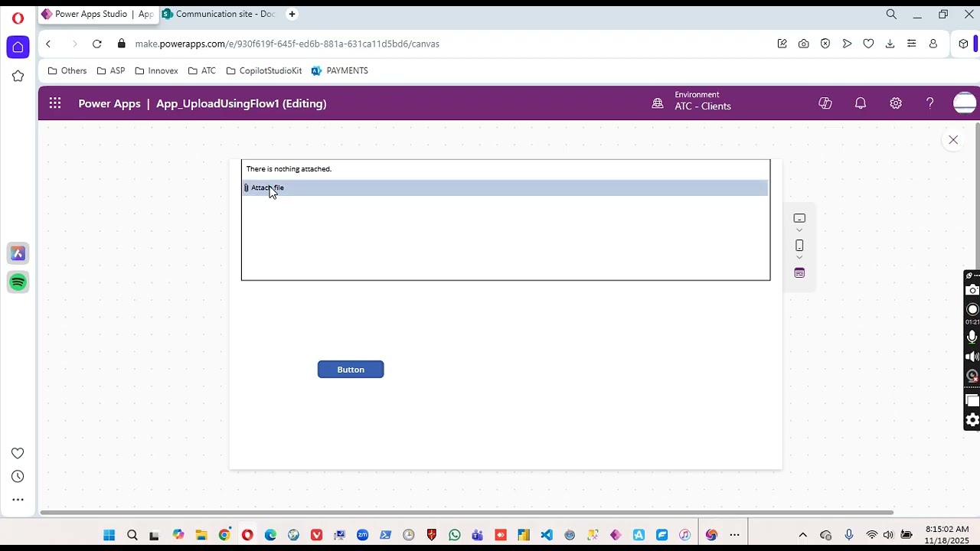The image size is (980, 551).
Task: Show hidden system tray icons chevron
Action: (x=802, y=535)
